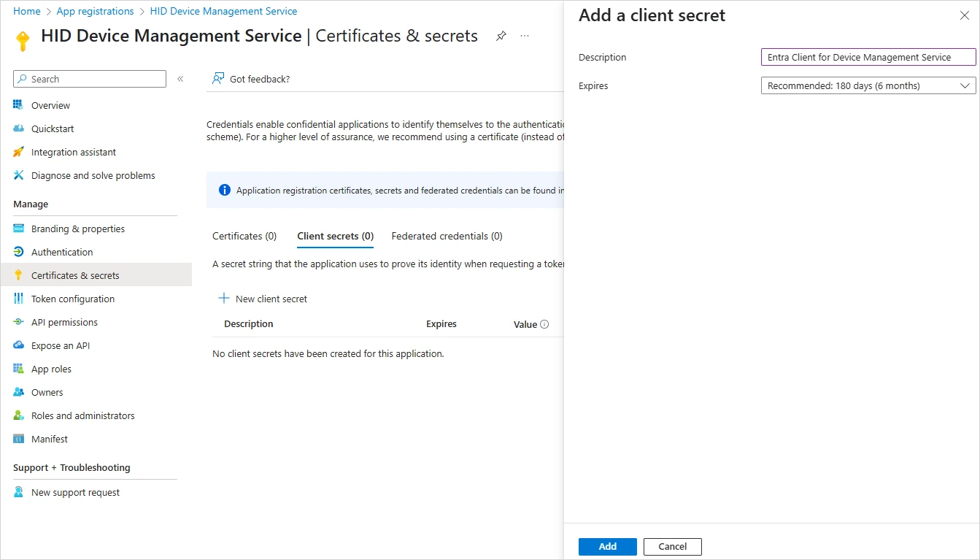Open Quickstart from the sidebar
The image size is (980, 560).
(53, 129)
